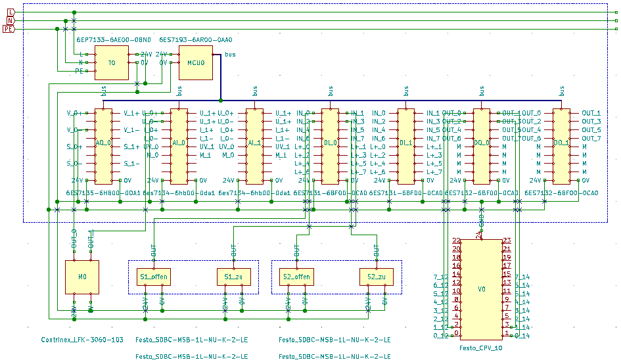Select the DO_1 digital output module
Viewport: 621px width, 364px height.
(x=561, y=146)
